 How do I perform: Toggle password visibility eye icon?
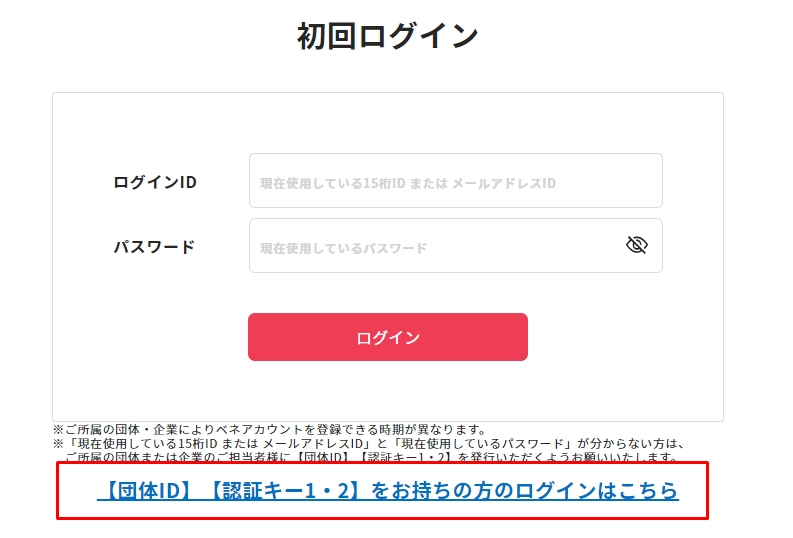pos(637,245)
